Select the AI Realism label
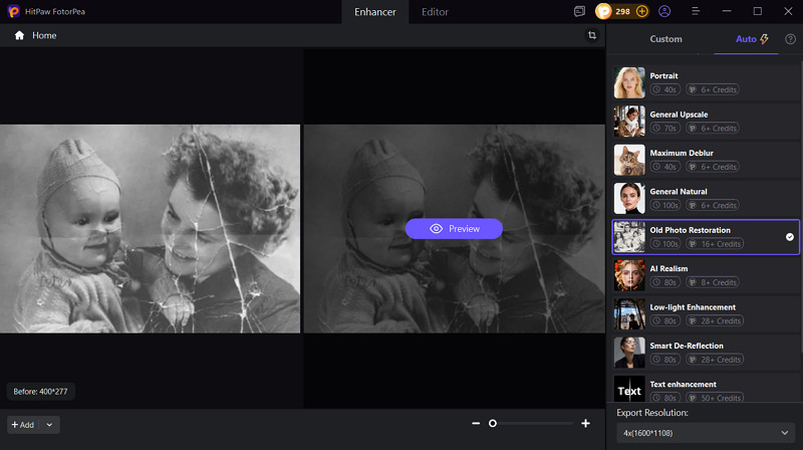803x450 pixels. (668, 268)
